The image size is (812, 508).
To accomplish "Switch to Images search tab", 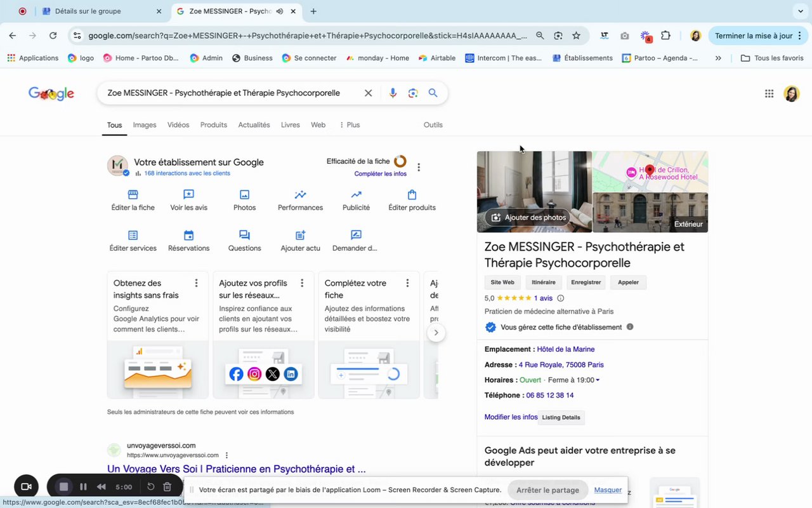I will click(145, 125).
